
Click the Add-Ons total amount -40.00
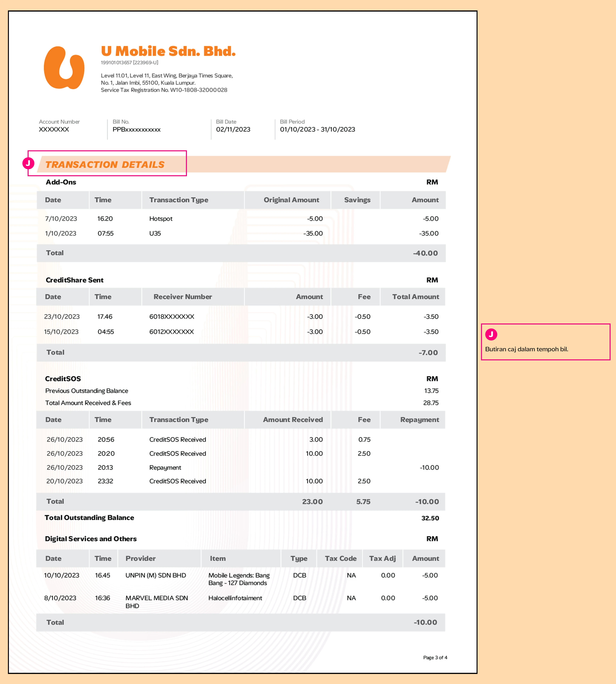(x=425, y=253)
